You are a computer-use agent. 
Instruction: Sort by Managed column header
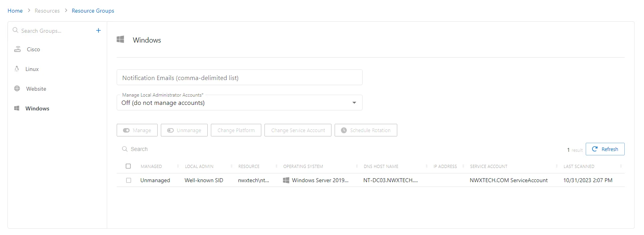tap(151, 166)
